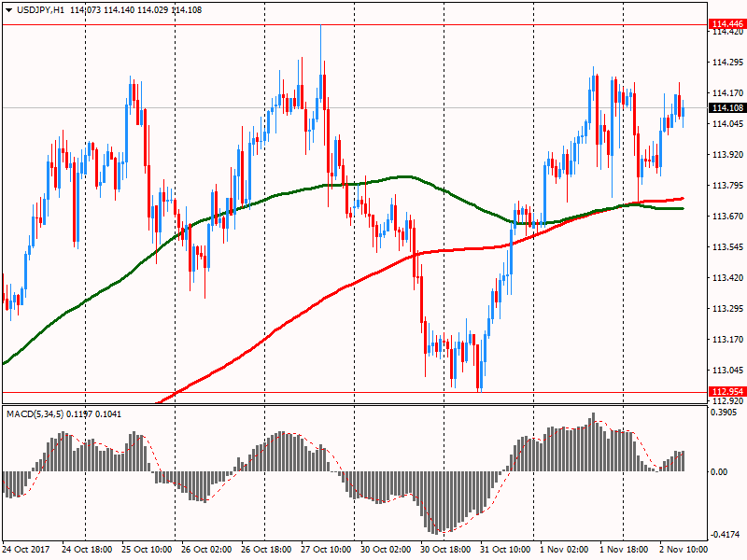The width and height of the screenshot is (747, 560).
Task: Click the 114.045 price scale value
Action: [x=727, y=124]
